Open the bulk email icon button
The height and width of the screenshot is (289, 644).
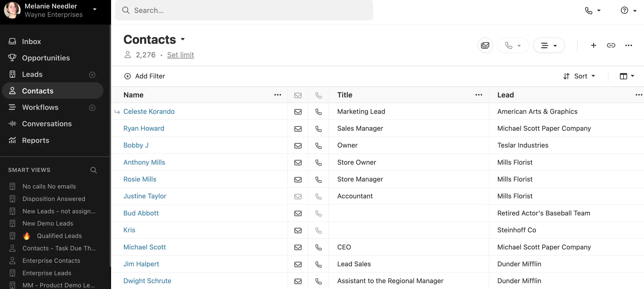point(485,45)
